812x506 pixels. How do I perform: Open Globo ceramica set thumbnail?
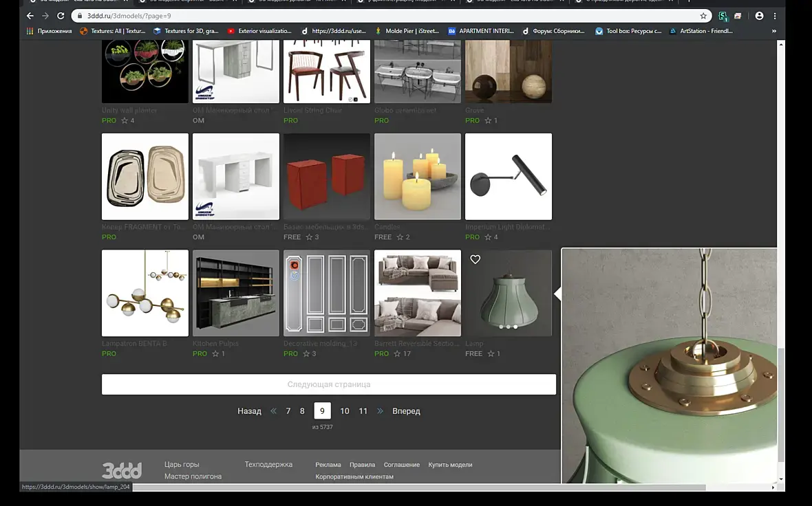pyautogui.click(x=418, y=71)
